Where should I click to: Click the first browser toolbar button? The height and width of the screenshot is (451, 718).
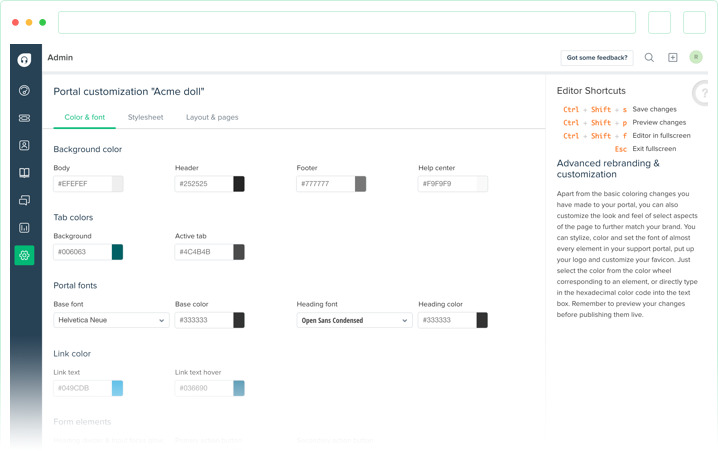(659, 22)
